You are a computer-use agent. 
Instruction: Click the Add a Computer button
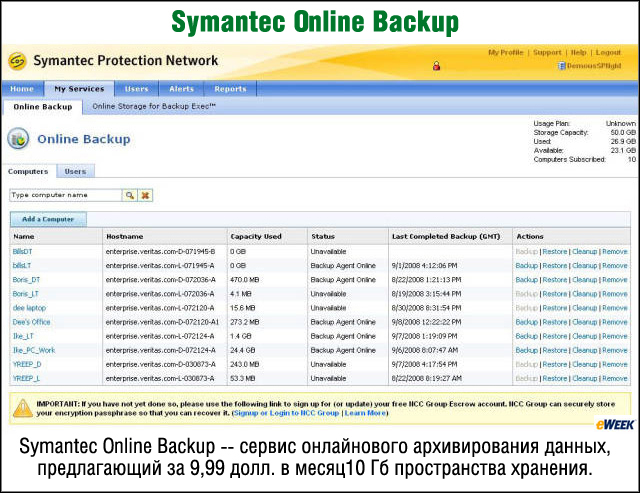48,219
